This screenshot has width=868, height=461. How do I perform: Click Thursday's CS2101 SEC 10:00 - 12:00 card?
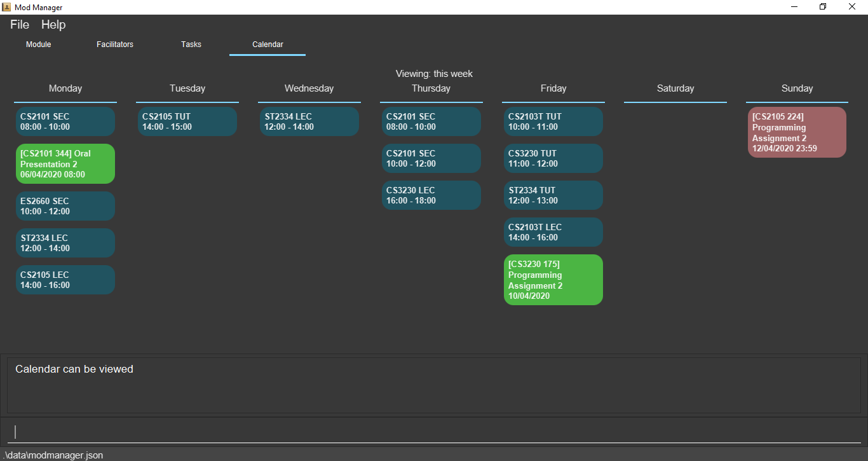pos(431,158)
